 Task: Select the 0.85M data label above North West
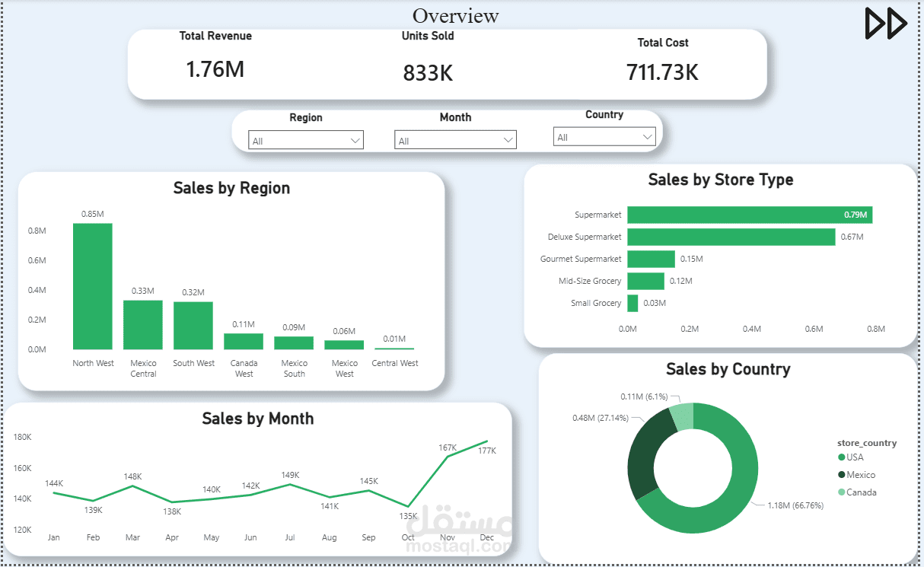tap(93, 215)
